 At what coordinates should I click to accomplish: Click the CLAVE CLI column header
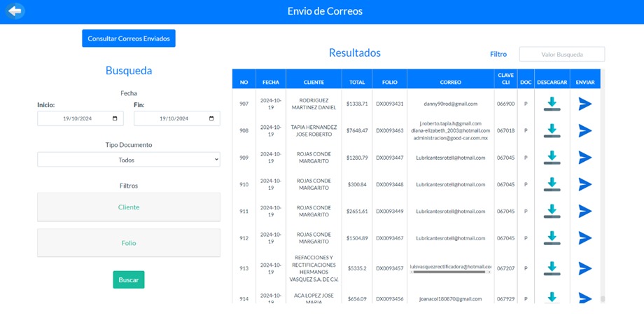coord(505,78)
